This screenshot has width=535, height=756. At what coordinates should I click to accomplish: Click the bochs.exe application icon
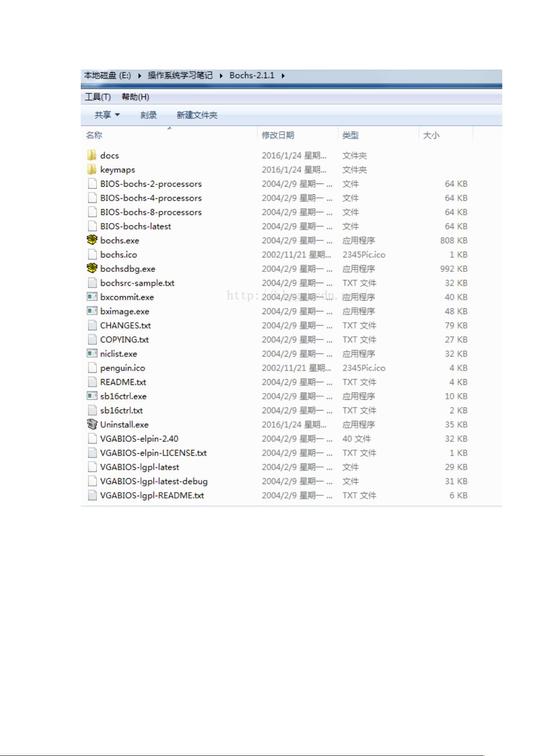pyautogui.click(x=92, y=240)
